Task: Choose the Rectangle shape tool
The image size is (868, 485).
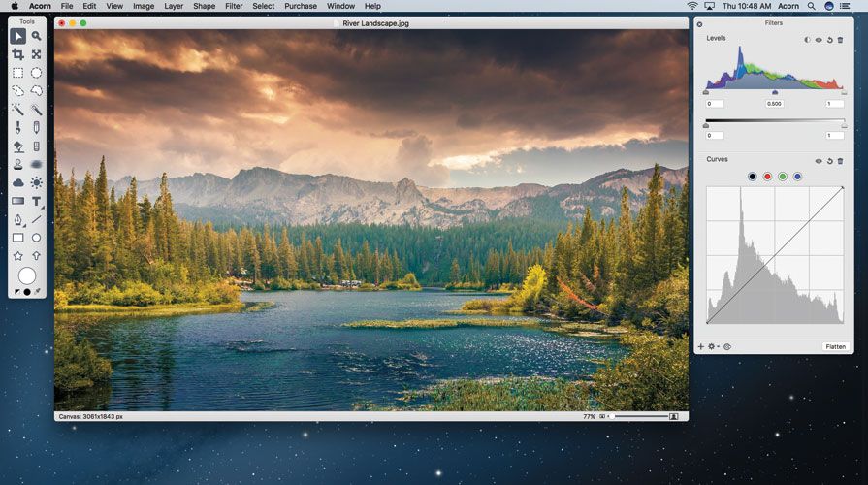Action: (x=17, y=238)
